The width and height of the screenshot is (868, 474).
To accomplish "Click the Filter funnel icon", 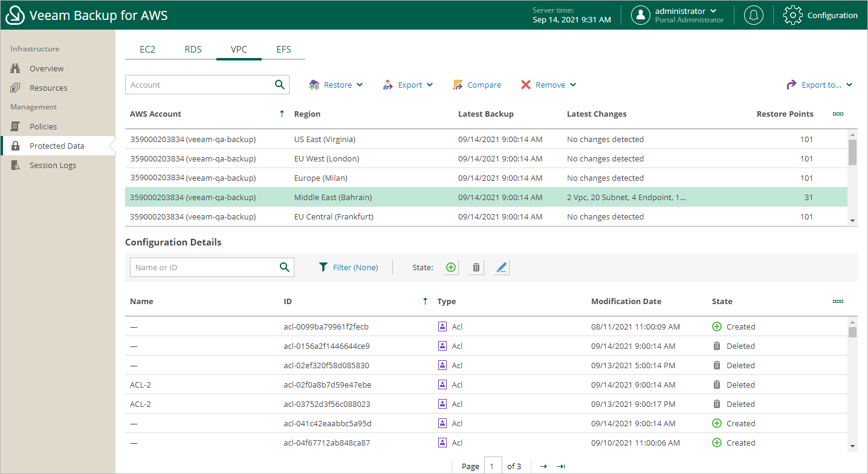I will [x=323, y=267].
